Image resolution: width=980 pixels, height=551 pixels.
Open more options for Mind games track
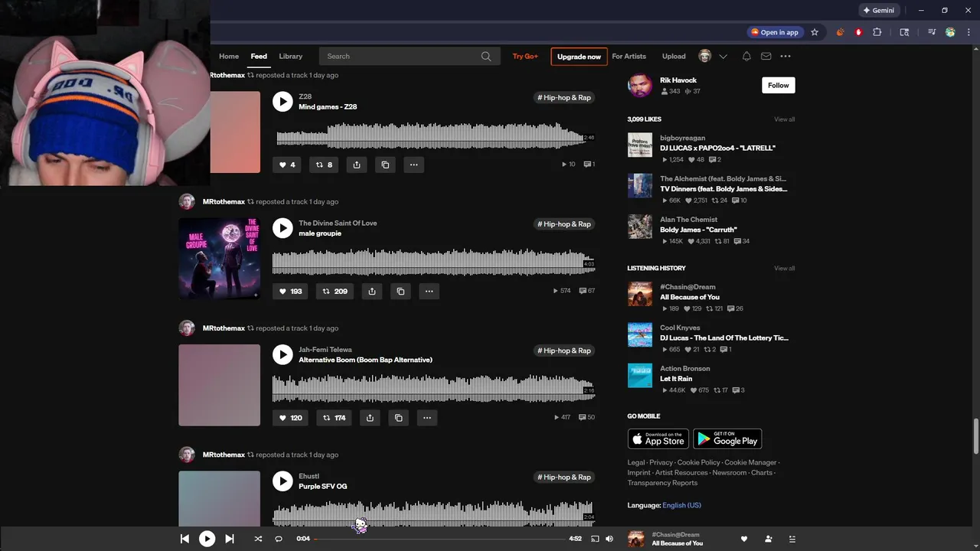coord(413,165)
